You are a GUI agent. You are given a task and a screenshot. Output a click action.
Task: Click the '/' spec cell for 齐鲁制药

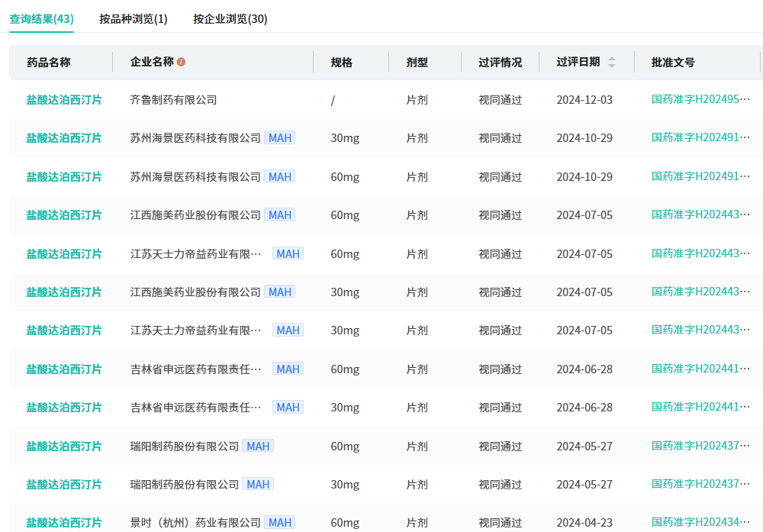pyautogui.click(x=333, y=100)
